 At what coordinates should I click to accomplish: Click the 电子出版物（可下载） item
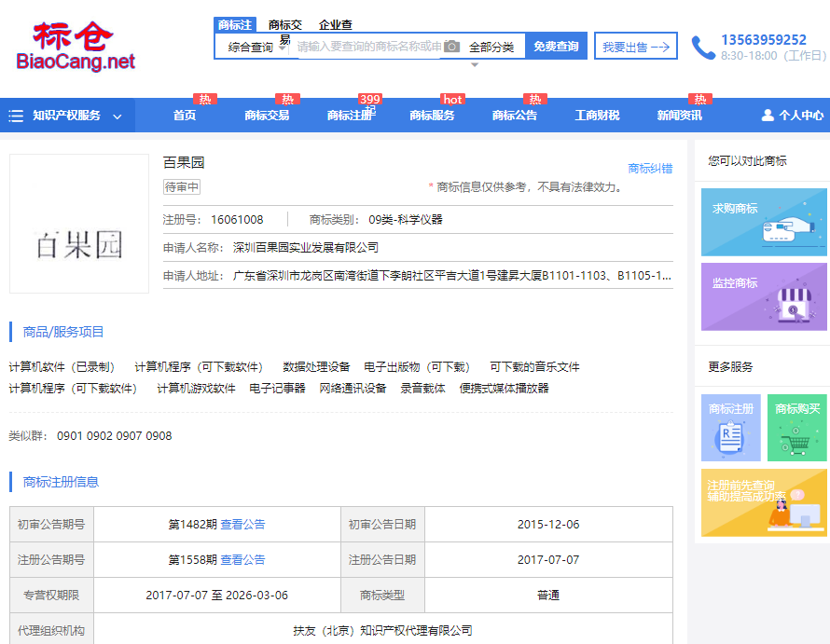(417, 366)
